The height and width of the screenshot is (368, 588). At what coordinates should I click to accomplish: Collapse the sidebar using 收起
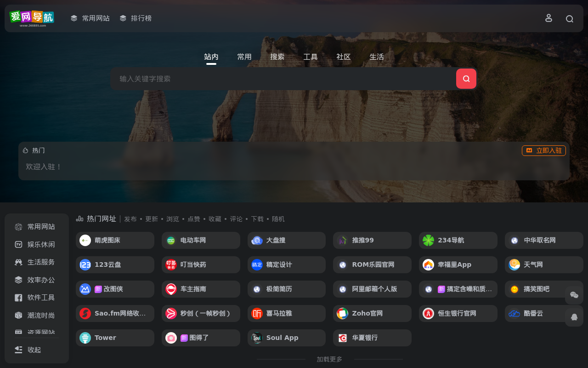point(34,350)
